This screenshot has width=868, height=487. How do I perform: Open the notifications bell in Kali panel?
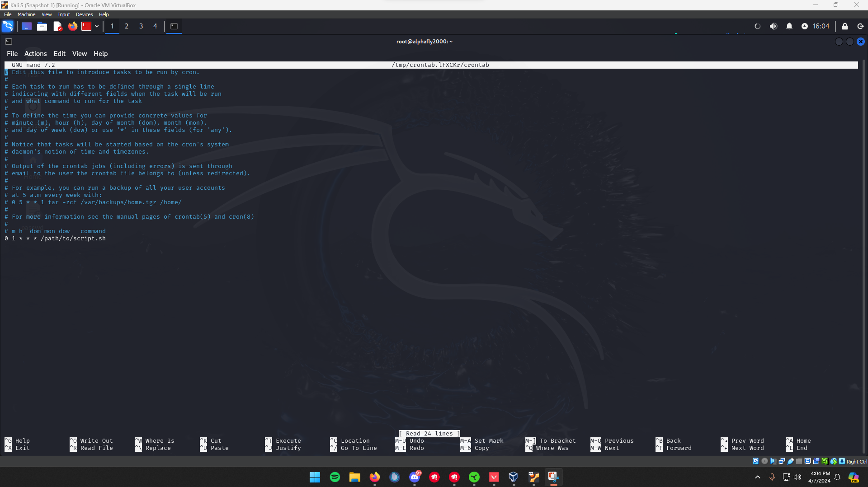coord(789,26)
